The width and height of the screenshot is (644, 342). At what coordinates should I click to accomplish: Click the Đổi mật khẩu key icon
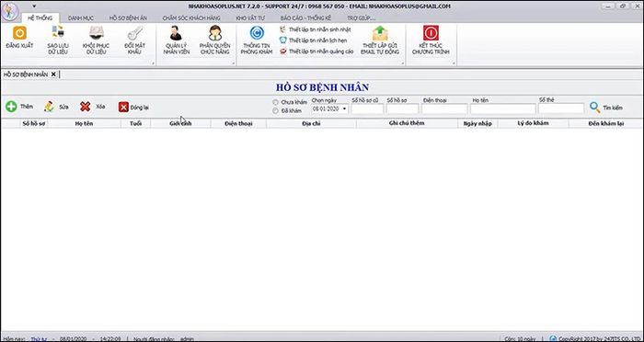pyautogui.click(x=134, y=33)
